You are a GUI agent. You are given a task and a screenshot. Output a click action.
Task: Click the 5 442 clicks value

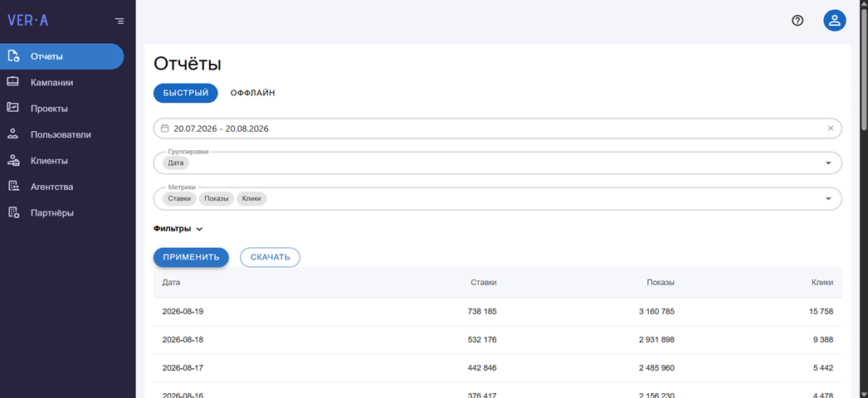click(823, 367)
